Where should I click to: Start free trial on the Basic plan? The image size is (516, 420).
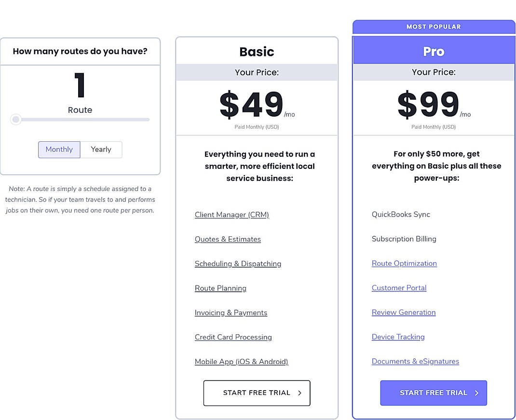tap(257, 393)
